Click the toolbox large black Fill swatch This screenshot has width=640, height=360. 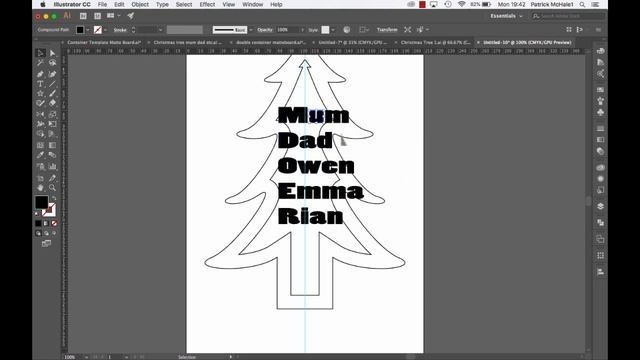[41, 202]
